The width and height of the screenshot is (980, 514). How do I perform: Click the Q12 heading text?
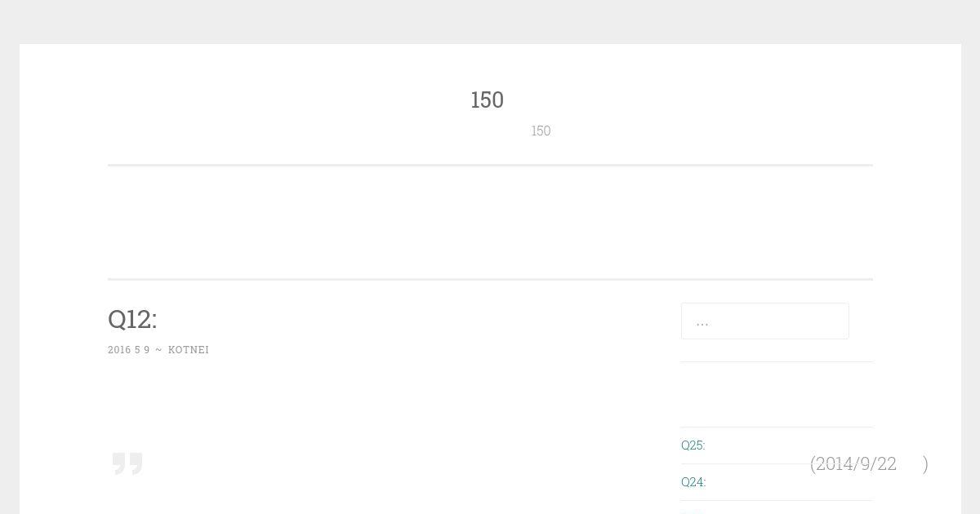click(132, 319)
